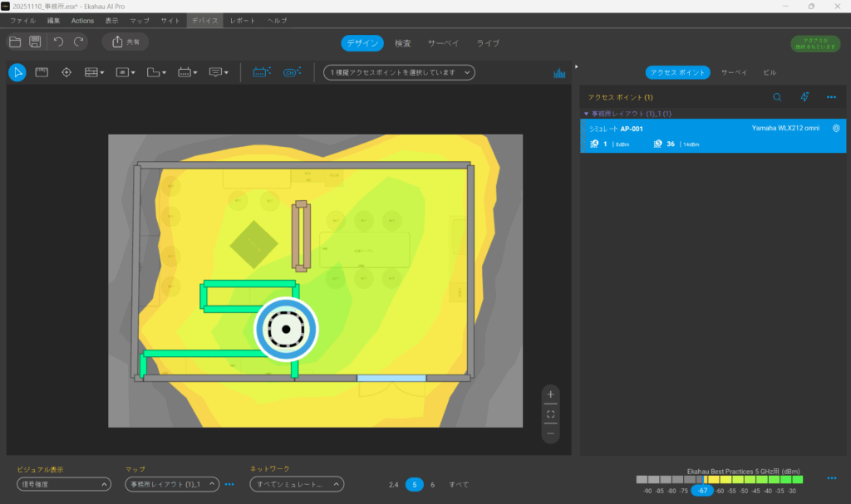
Task: Open the すべてシミュレート network dropdown
Action: (297, 484)
